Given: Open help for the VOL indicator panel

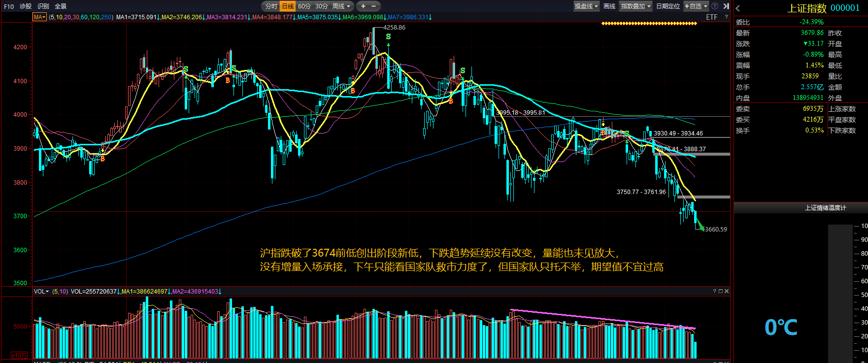Looking at the screenshot, I should (715, 291).
